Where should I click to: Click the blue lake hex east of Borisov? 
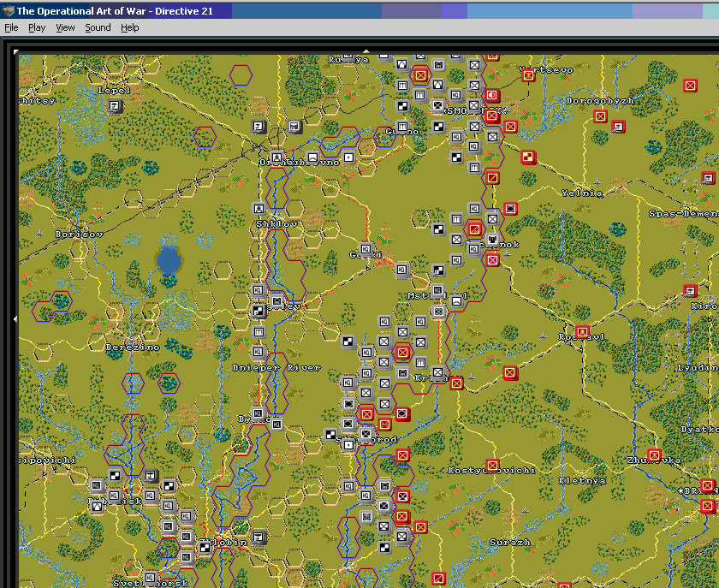(x=169, y=260)
